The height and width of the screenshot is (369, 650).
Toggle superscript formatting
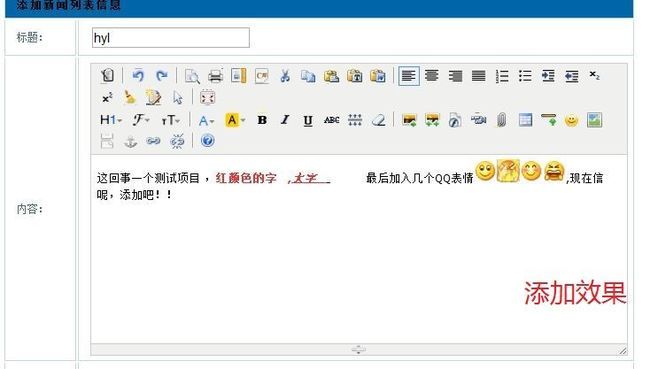pyautogui.click(x=107, y=98)
